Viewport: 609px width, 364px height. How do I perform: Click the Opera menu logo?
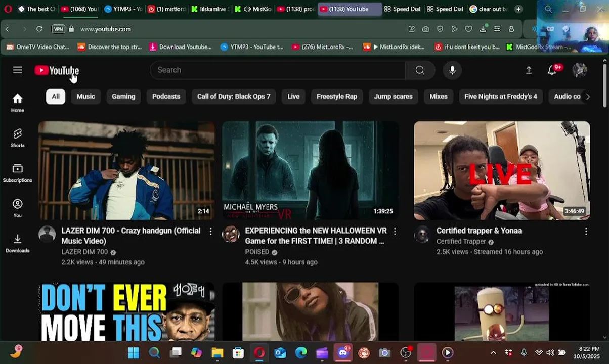8,9
